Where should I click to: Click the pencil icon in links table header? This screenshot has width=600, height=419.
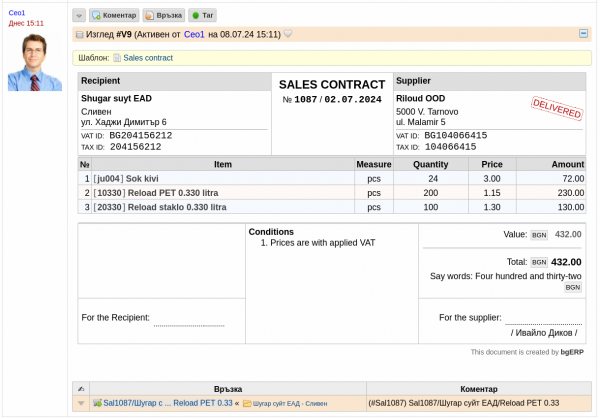81,388
